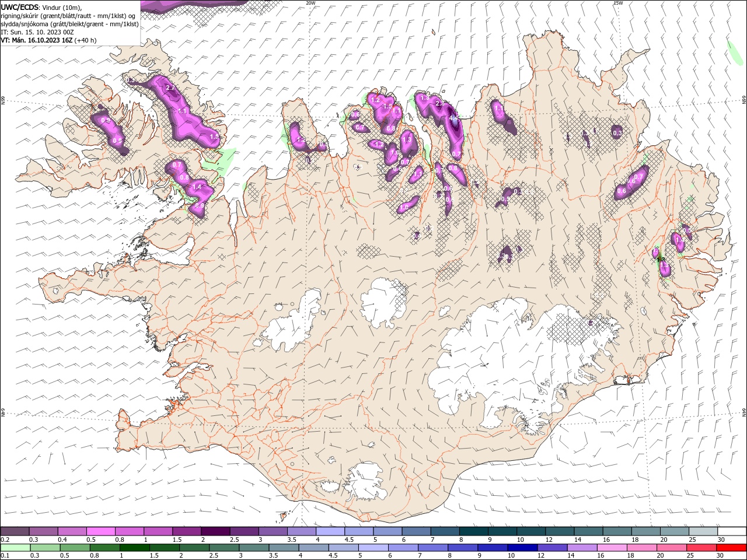The height and width of the screenshot is (560, 747).
Task: Select the 8 medium blue swatch in the rain legend
Action: click(463, 548)
